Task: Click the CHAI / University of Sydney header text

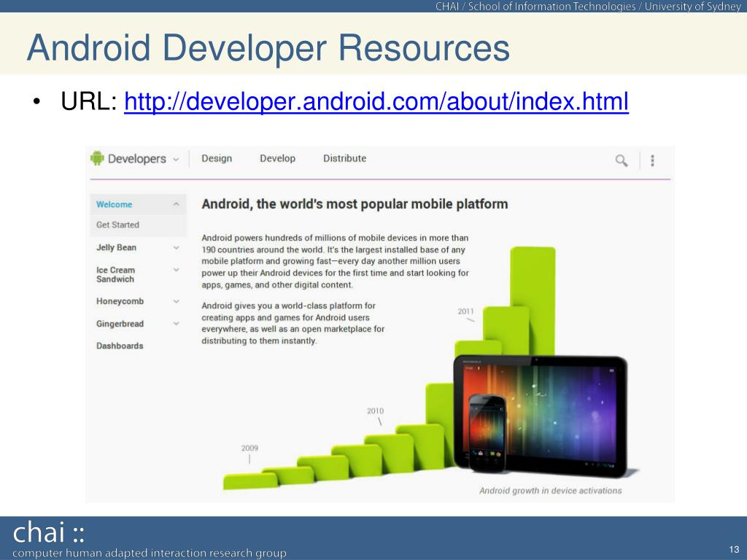Action: click(x=589, y=6)
